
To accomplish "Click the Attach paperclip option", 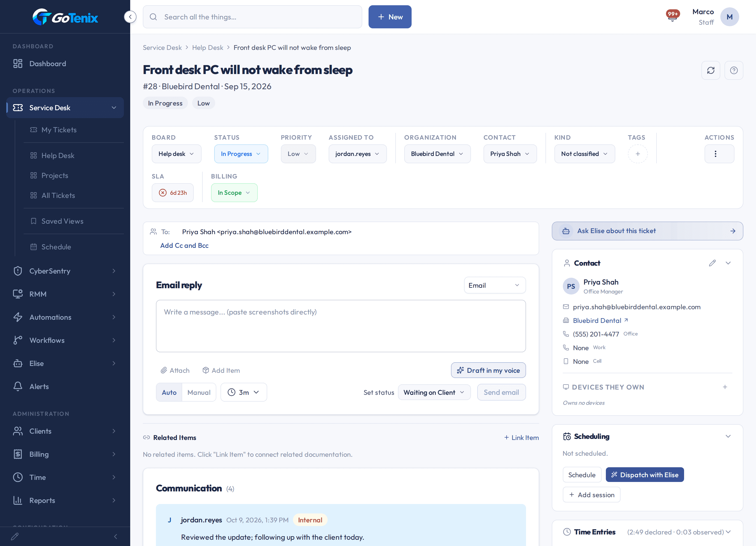I will pos(175,370).
